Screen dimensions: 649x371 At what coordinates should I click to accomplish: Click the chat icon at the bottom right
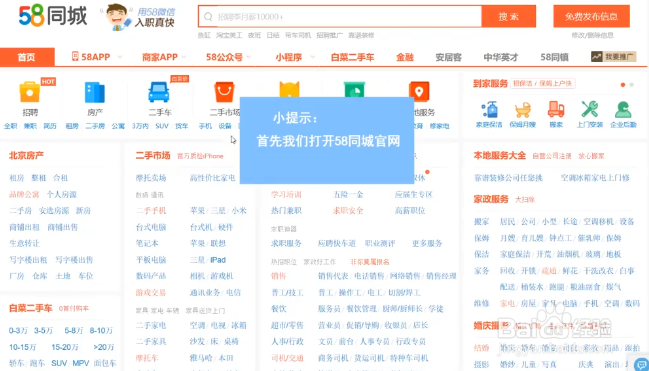[x=642, y=364]
